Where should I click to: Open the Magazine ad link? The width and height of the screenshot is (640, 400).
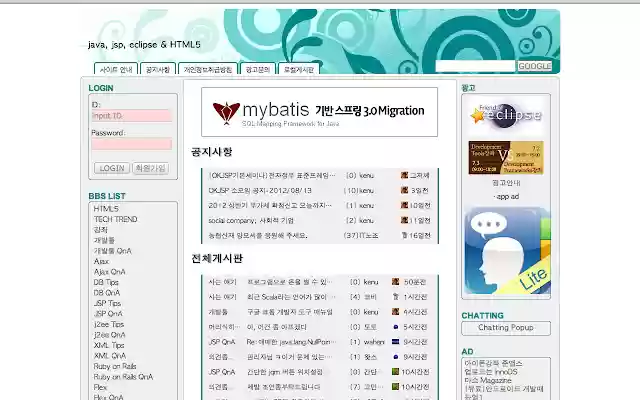point(488,380)
